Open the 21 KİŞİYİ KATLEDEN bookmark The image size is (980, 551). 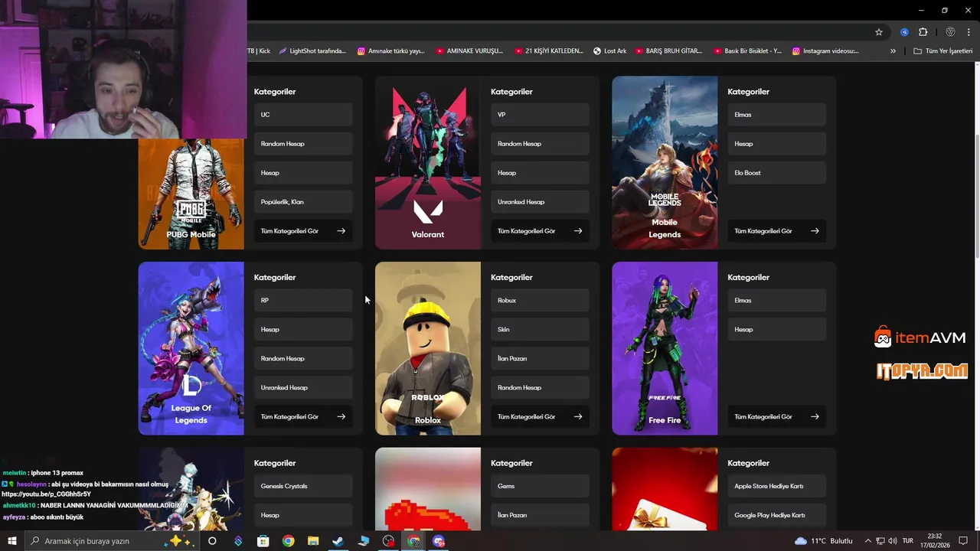(549, 51)
